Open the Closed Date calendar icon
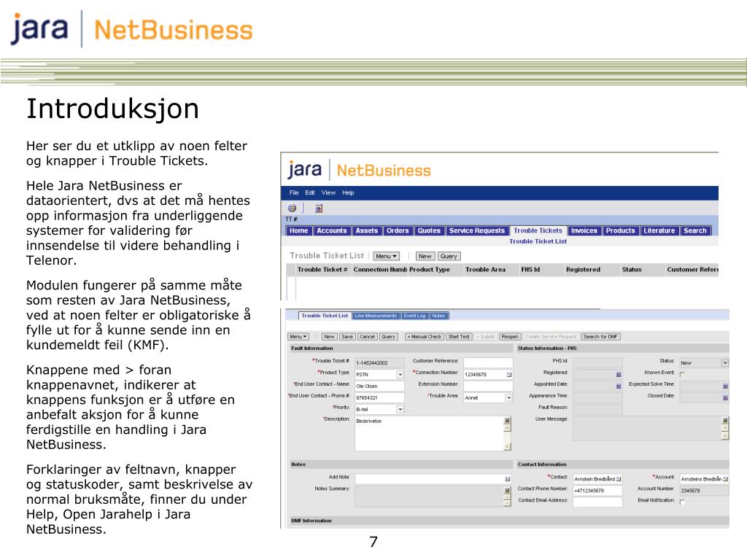The width and height of the screenshot is (747, 560). [x=725, y=397]
